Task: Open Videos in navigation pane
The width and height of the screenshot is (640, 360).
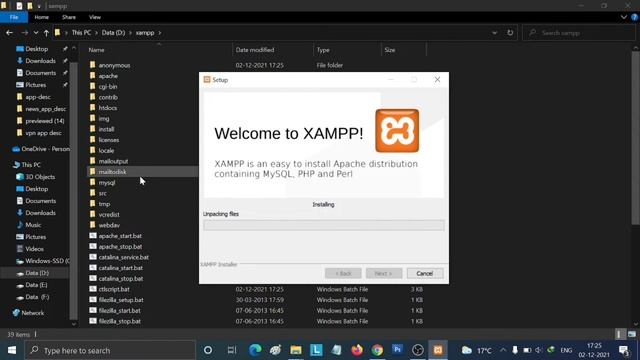Action: 34,249
